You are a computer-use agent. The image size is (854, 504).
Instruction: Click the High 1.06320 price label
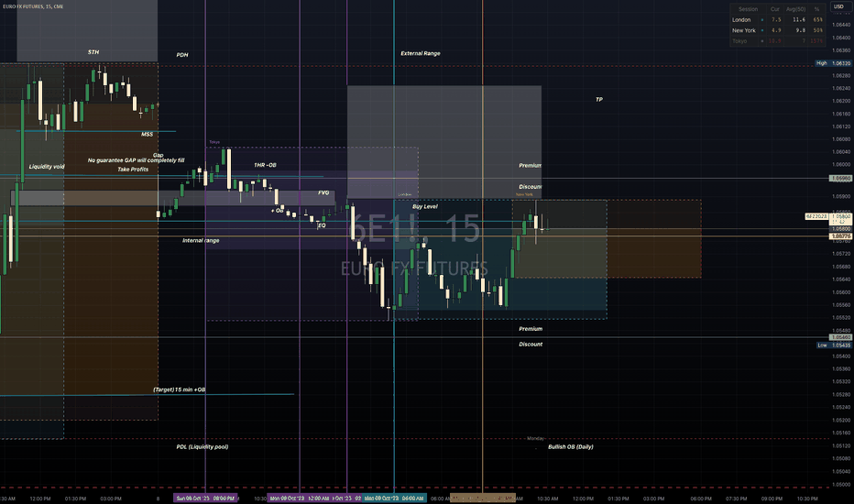point(833,63)
